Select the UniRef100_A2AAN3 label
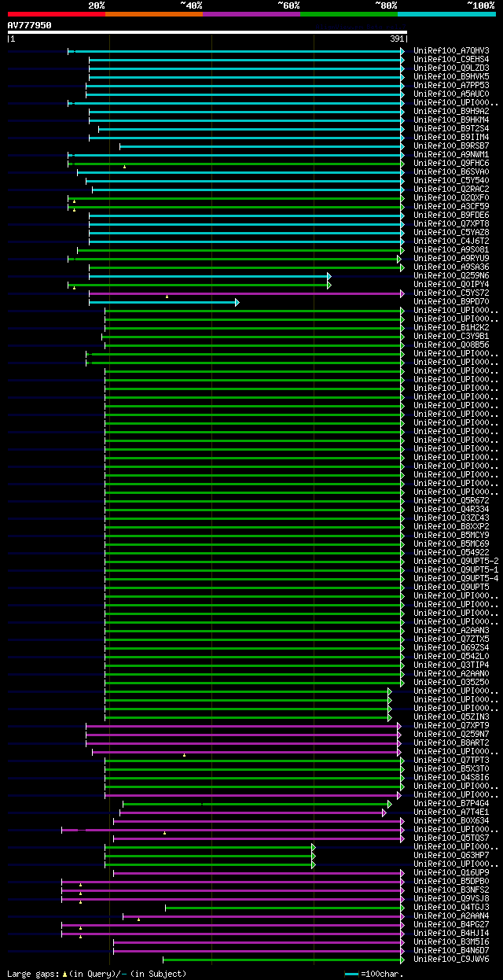The width and height of the screenshot is (503, 980). pyautogui.click(x=451, y=630)
